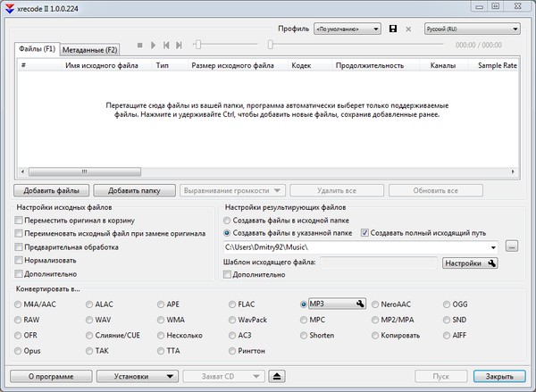Click the delete profile X icon

[x=409, y=29]
